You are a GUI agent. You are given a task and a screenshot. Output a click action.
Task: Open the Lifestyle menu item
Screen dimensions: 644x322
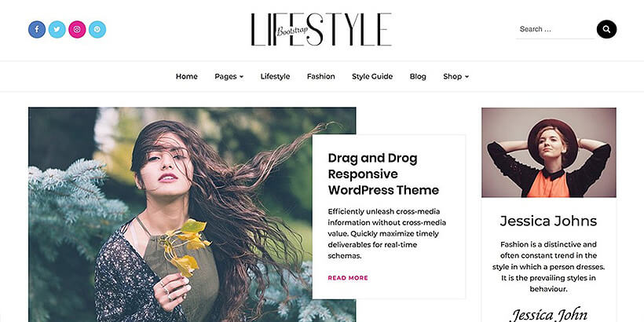275,76
